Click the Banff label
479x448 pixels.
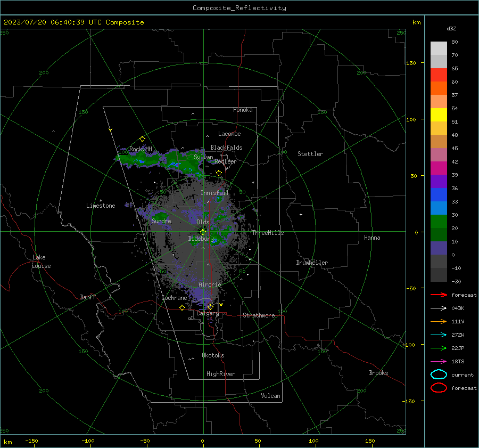pos(88,297)
